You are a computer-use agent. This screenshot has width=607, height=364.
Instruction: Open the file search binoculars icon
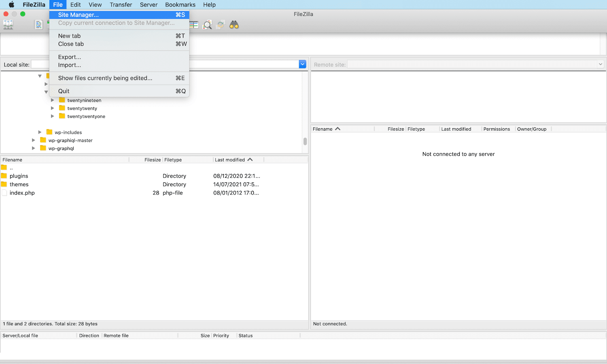click(234, 24)
